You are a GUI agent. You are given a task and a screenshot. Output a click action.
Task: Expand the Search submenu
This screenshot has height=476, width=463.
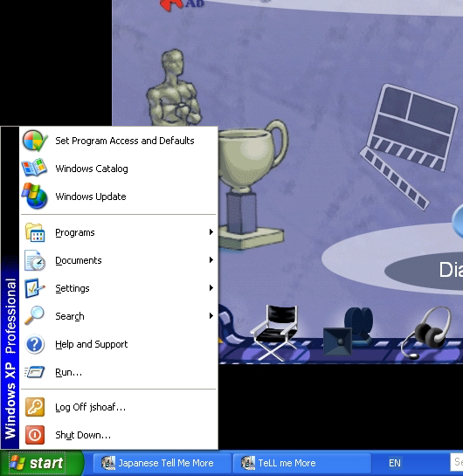coord(119,316)
